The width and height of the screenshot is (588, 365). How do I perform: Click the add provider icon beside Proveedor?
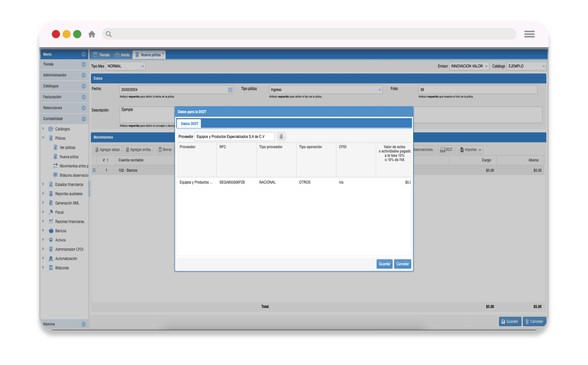click(x=281, y=137)
